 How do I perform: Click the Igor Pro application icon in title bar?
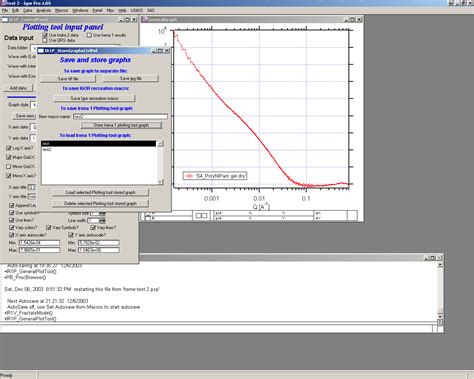pyautogui.click(x=2, y=3)
